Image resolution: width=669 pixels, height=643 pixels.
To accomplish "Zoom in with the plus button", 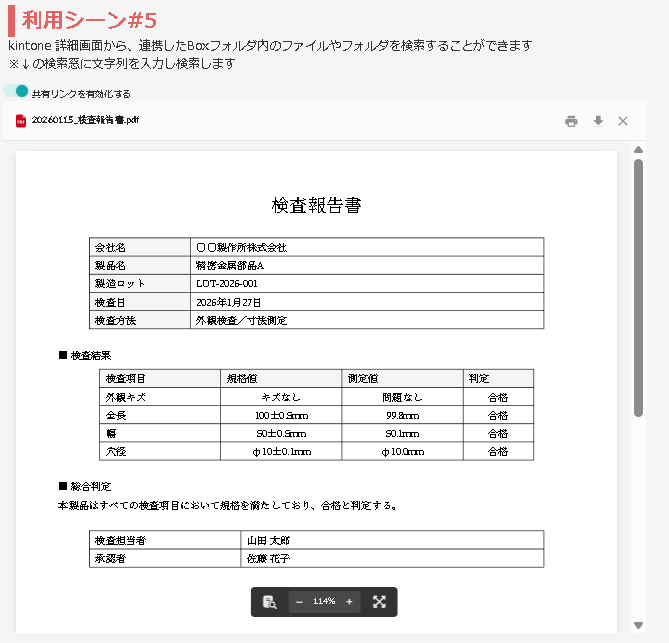I will click(x=349, y=602).
